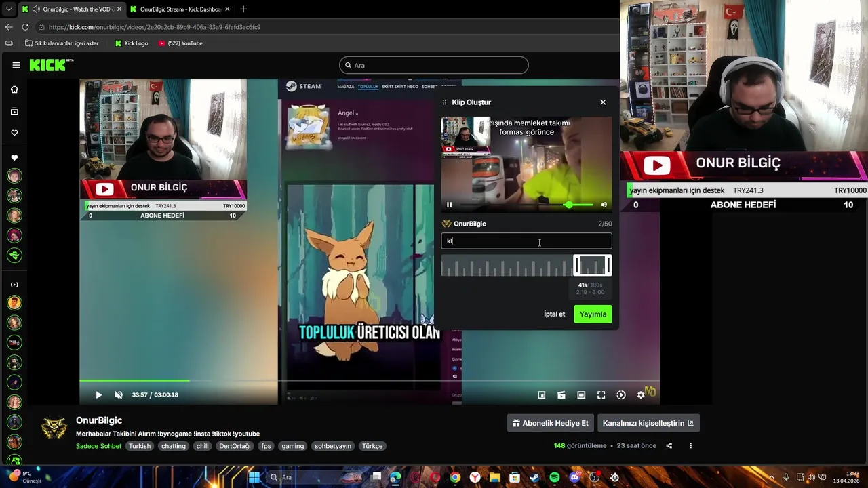The width and height of the screenshot is (868, 488).
Task: Open the three-dot more options menu
Action: pyautogui.click(x=690, y=446)
